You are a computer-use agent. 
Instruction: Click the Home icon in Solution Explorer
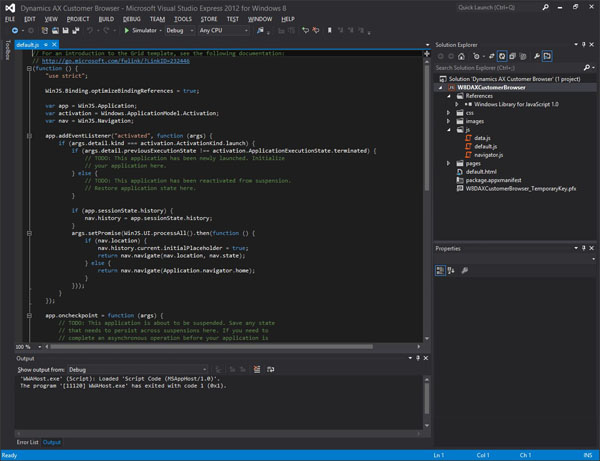click(x=461, y=56)
